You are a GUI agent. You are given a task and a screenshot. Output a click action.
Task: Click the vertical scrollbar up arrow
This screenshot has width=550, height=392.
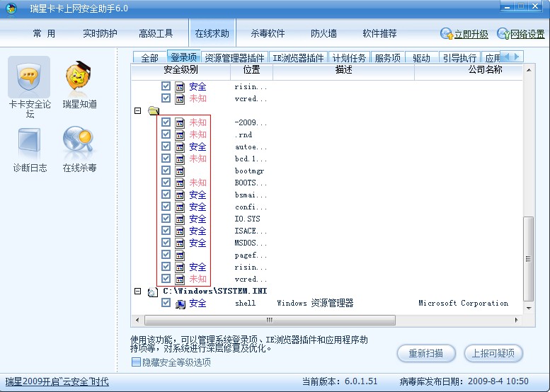[529, 70]
